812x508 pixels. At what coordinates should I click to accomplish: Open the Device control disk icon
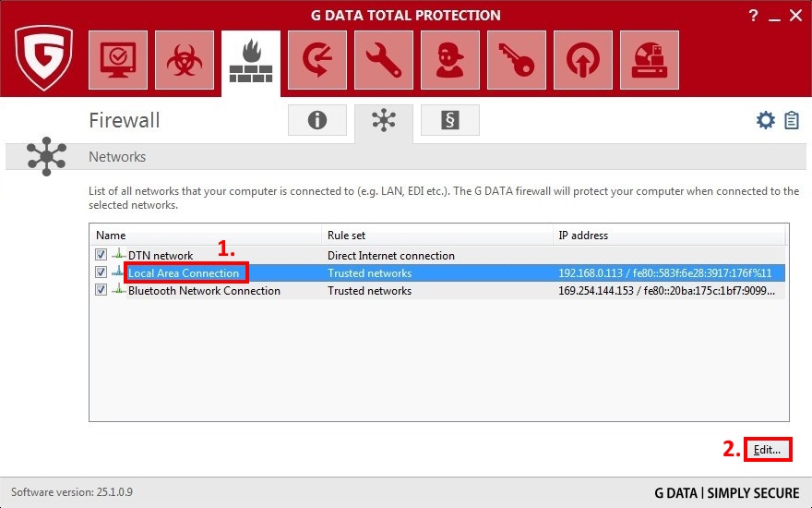coord(650,60)
